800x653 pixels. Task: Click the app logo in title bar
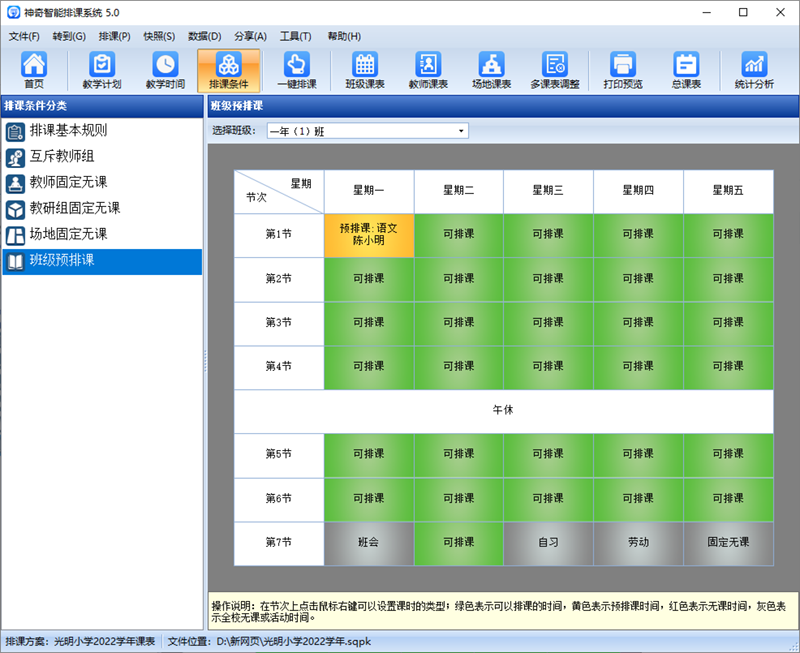[13, 12]
